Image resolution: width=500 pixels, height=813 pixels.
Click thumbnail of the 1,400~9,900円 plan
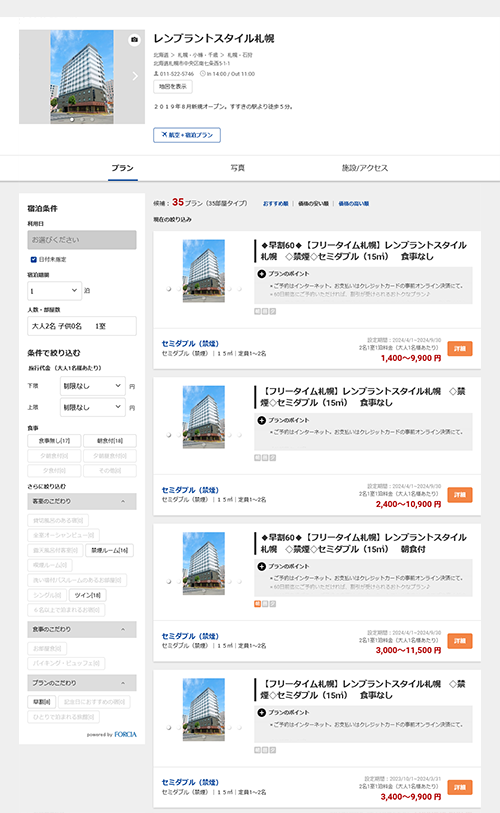click(x=204, y=271)
